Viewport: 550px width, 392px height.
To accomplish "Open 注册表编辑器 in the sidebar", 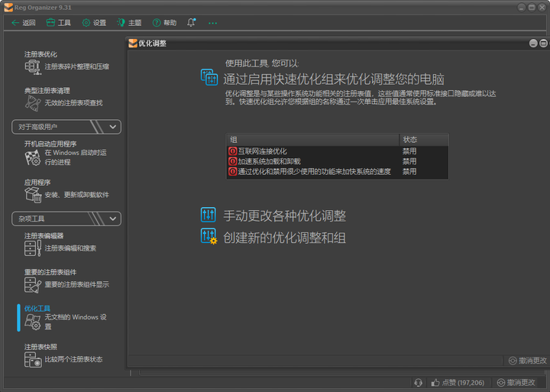I will [44, 236].
